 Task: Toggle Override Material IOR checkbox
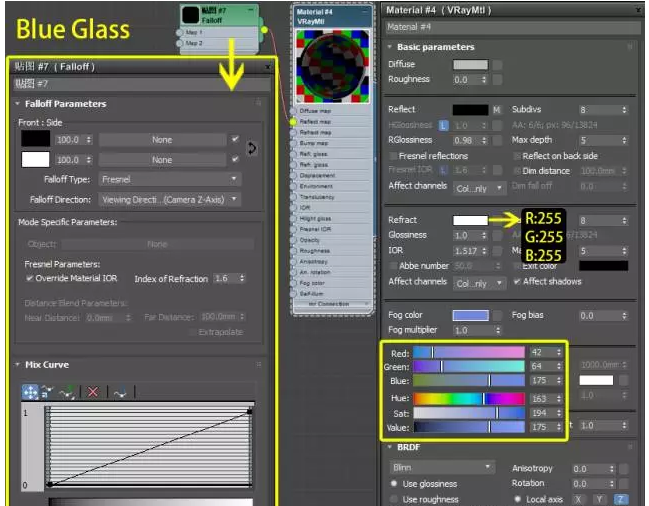point(30,279)
